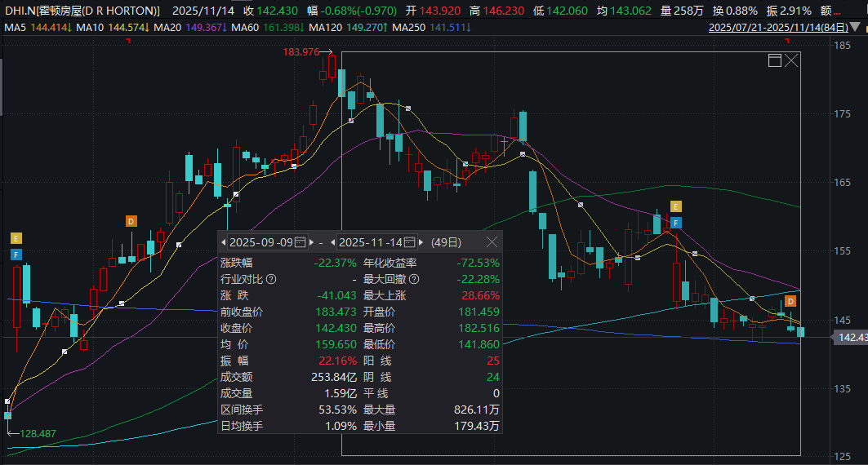868x465 pixels.
Task: Step start date forward with right arrow
Action: [311, 242]
